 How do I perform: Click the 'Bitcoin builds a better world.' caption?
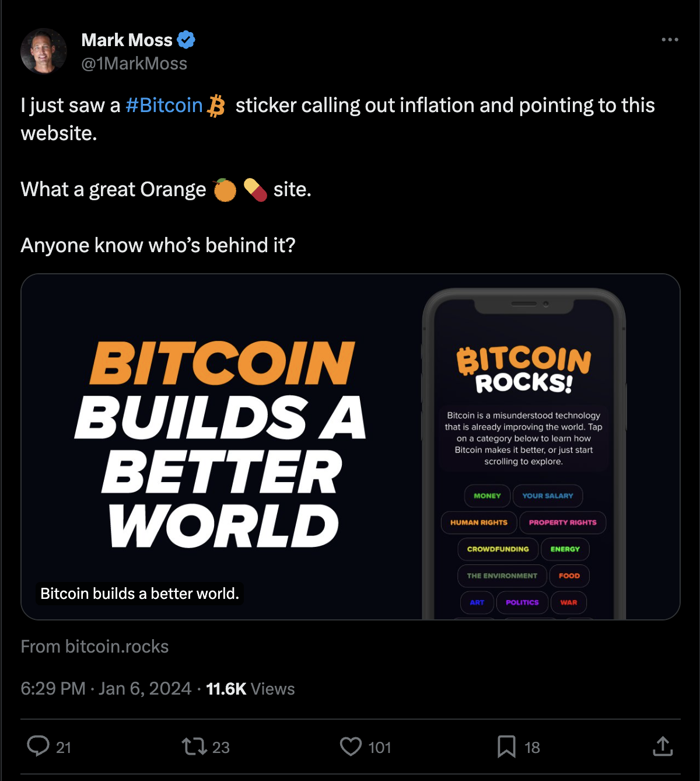pyautogui.click(x=139, y=594)
